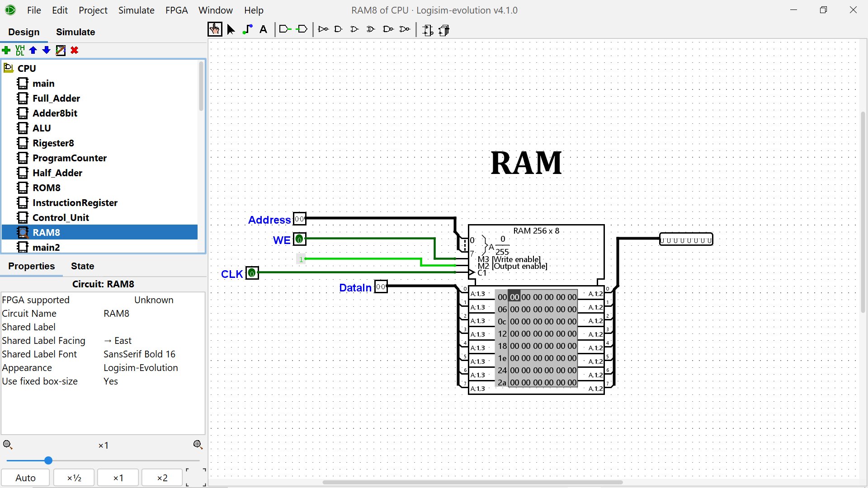Delete circuit with red X icon
The width and height of the screenshot is (868, 488).
75,50
